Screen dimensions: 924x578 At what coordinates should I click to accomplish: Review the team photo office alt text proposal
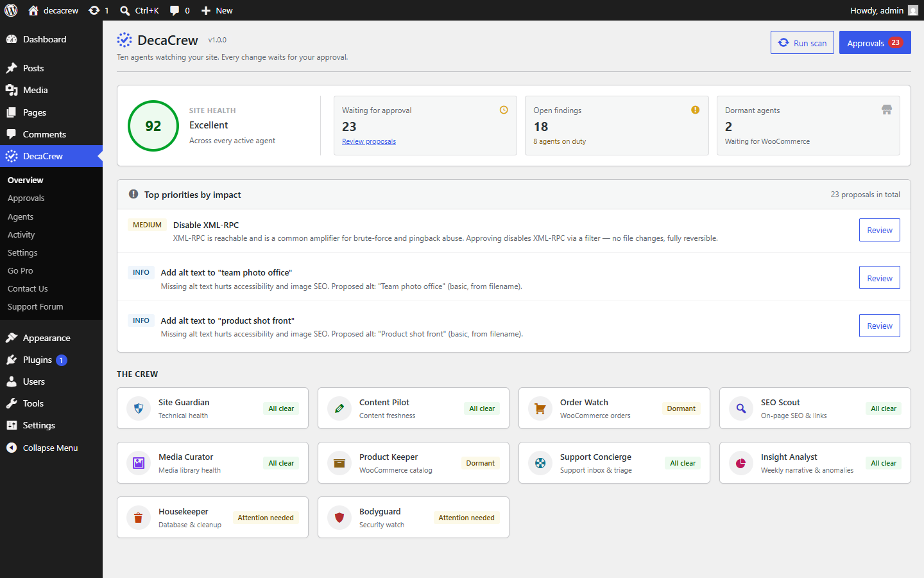[x=880, y=278]
